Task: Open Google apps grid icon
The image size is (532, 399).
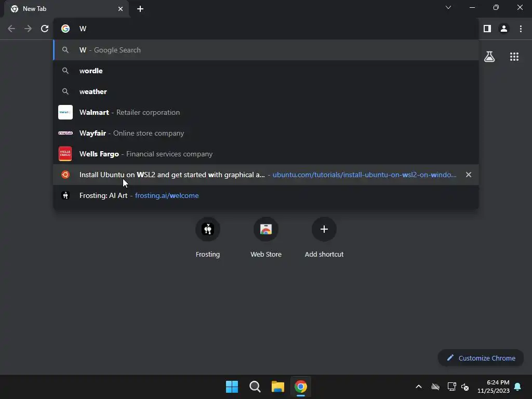Action: (x=514, y=57)
